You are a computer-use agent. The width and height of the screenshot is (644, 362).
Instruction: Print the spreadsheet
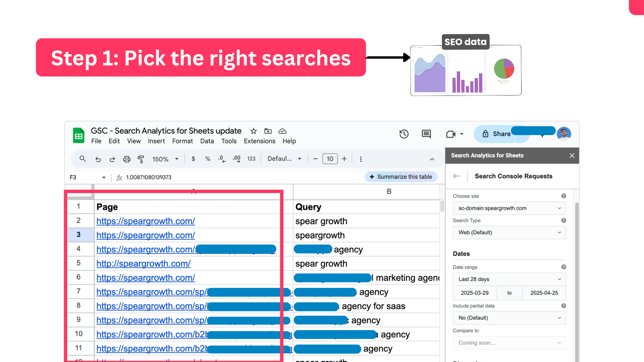(x=126, y=159)
